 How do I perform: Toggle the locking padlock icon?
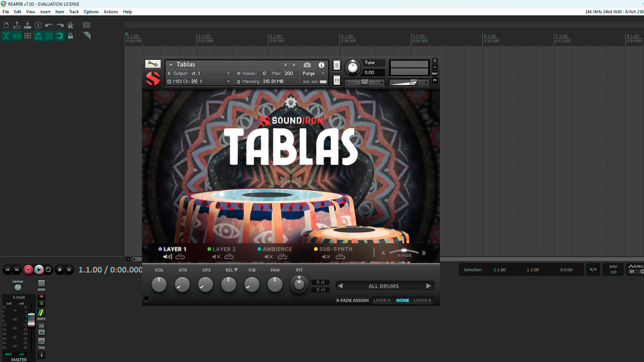point(71,36)
